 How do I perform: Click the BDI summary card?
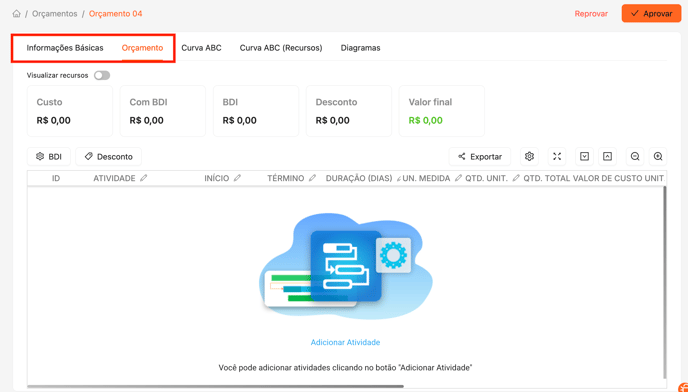pyautogui.click(x=256, y=111)
